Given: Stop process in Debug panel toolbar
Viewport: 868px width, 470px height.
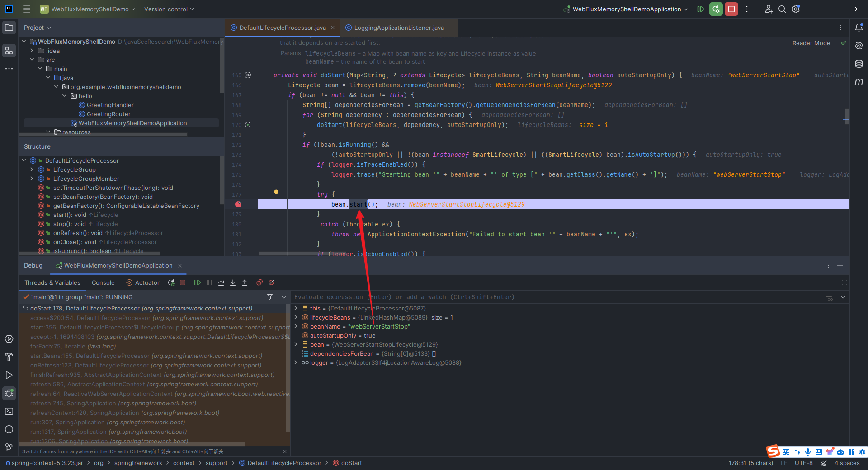Looking at the screenshot, I should tap(183, 282).
